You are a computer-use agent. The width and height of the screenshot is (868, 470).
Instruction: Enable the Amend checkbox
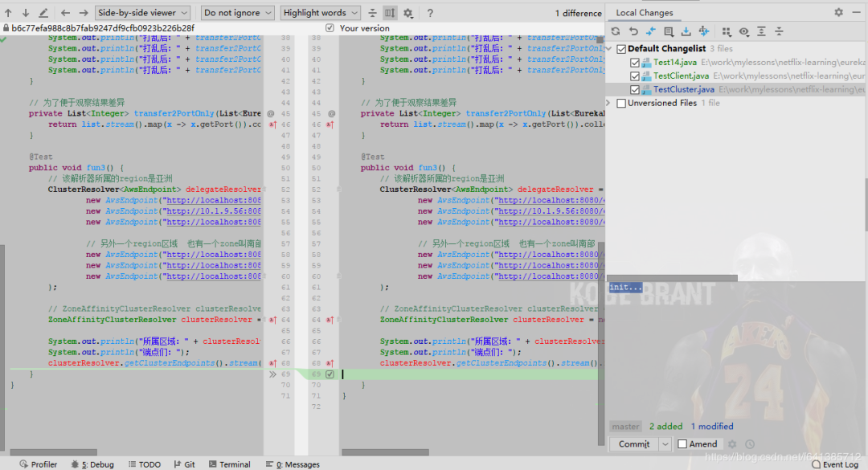[x=682, y=444]
